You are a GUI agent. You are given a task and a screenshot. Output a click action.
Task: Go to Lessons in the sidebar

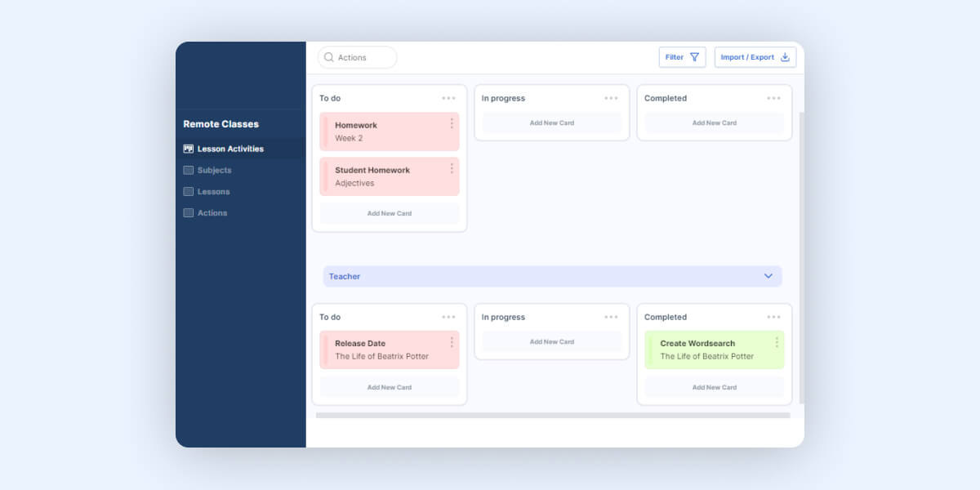coord(213,191)
